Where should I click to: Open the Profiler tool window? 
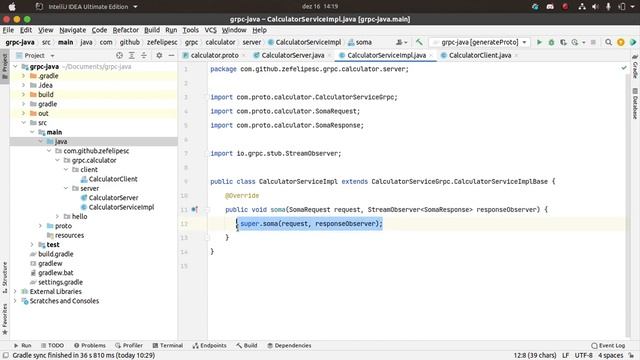[129, 346]
